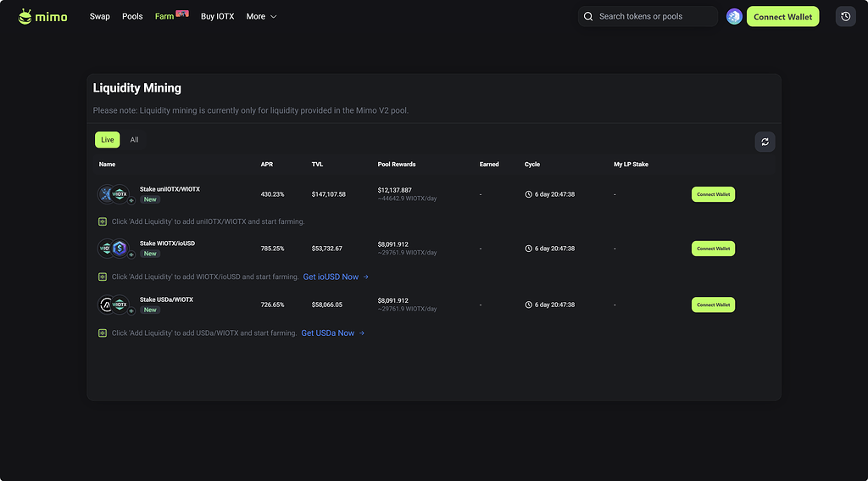The height and width of the screenshot is (481, 868).
Task: Open the Buy IOTX menu item
Action: point(217,16)
